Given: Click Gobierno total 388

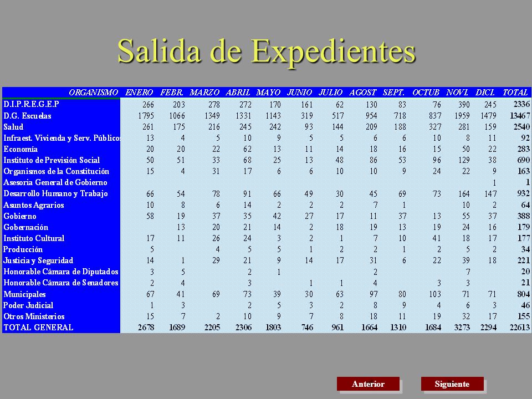Looking at the screenshot, I should 524,216.
